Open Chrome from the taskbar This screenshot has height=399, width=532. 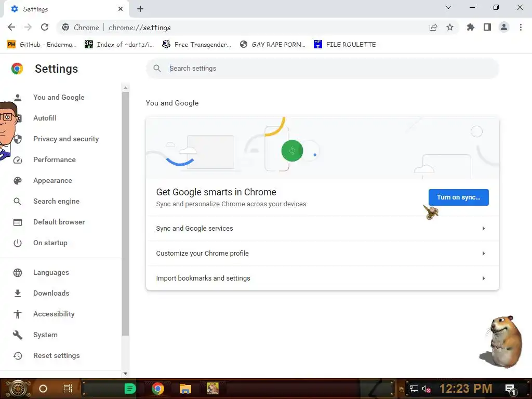tap(158, 389)
